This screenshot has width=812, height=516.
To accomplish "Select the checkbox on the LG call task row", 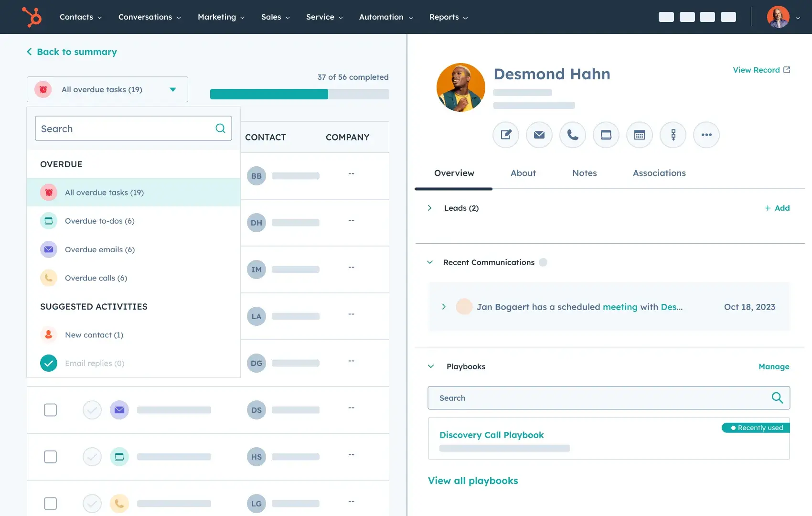I will point(50,504).
